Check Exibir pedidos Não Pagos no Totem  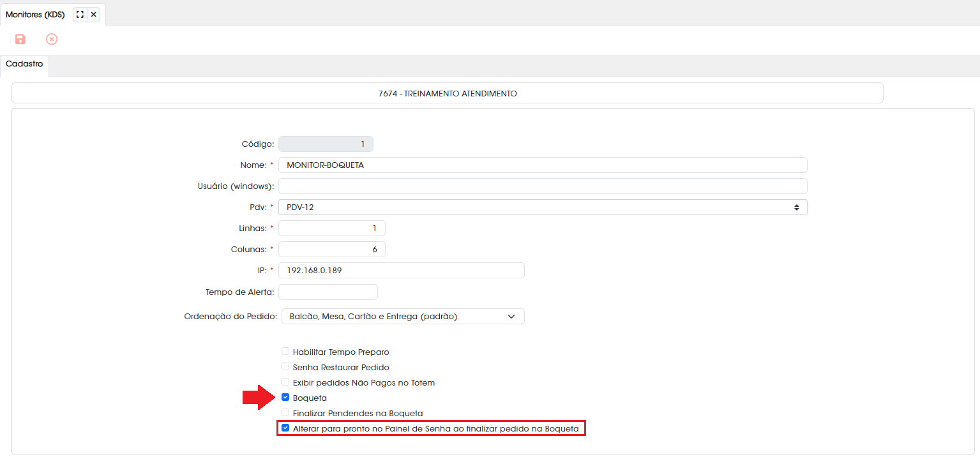pyautogui.click(x=285, y=382)
